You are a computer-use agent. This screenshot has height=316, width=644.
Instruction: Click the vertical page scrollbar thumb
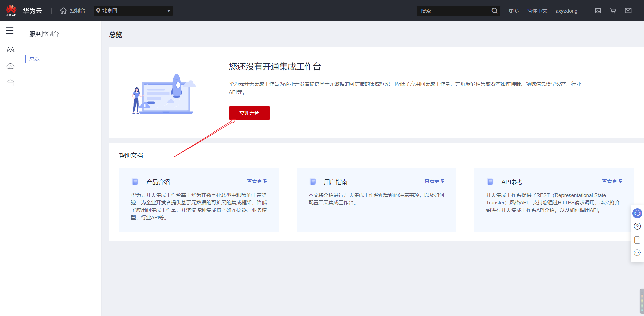coord(641,301)
